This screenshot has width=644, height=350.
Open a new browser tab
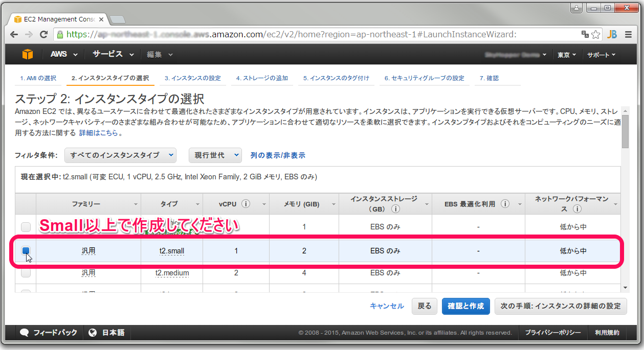tap(117, 19)
